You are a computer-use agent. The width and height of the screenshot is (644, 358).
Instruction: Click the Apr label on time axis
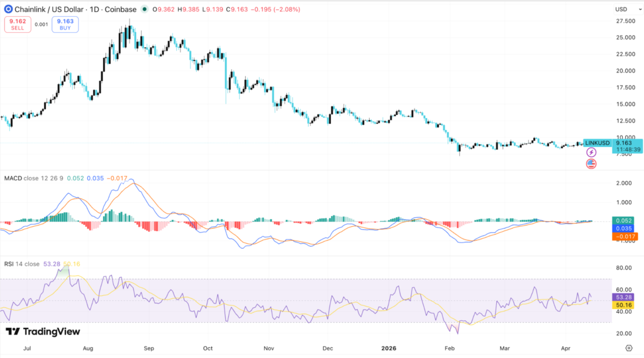point(565,348)
